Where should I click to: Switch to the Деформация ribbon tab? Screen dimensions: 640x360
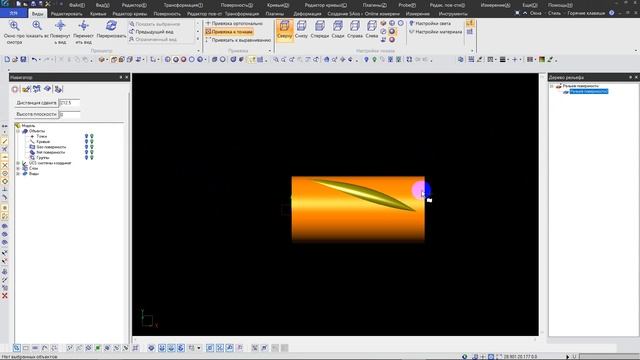pyautogui.click(x=307, y=13)
